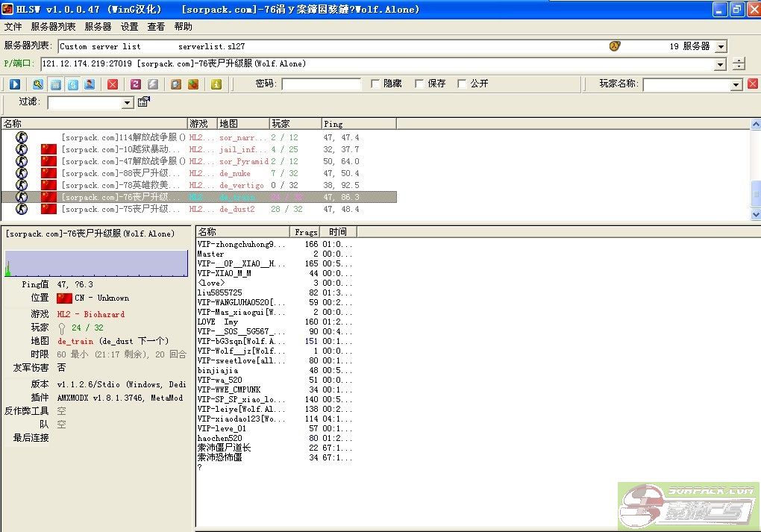The height and width of the screenshot is (532, 761).
Task: Toggle the 保存 checkbox
Action: (419, 84)
